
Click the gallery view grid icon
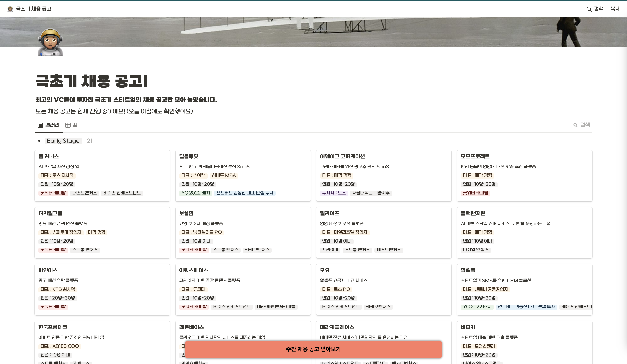point(40,125)
